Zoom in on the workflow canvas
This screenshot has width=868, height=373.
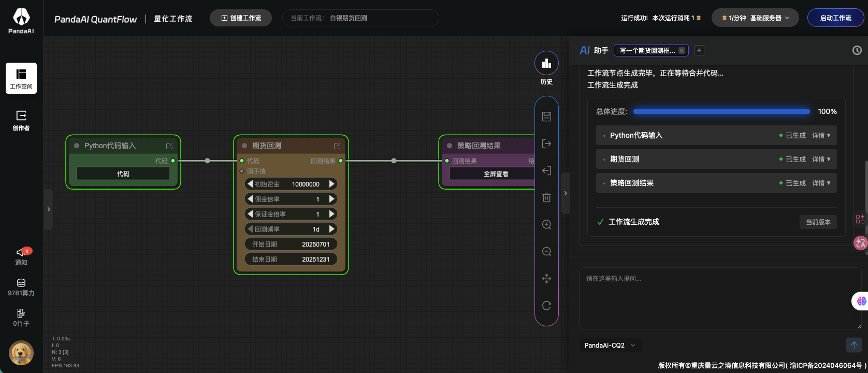pyautogui.click(x=546, y=224)
